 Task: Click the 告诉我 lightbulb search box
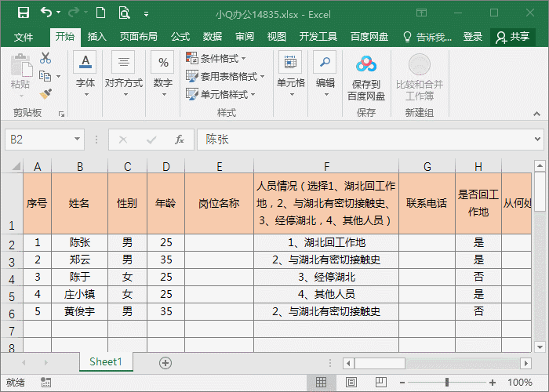pyautogui.click(x=427, y=37)
